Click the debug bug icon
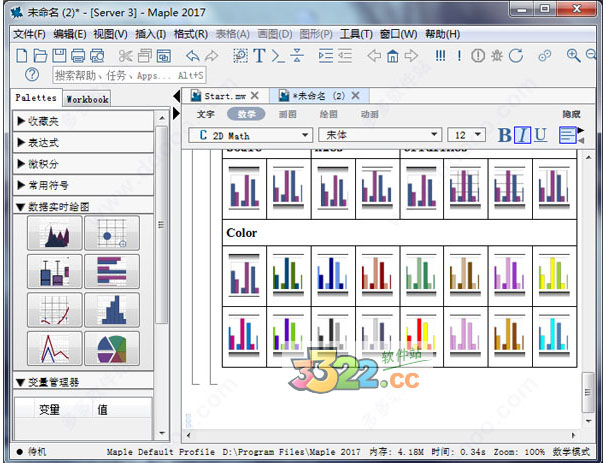The image size is (606, 463). (x=497, y=56)
